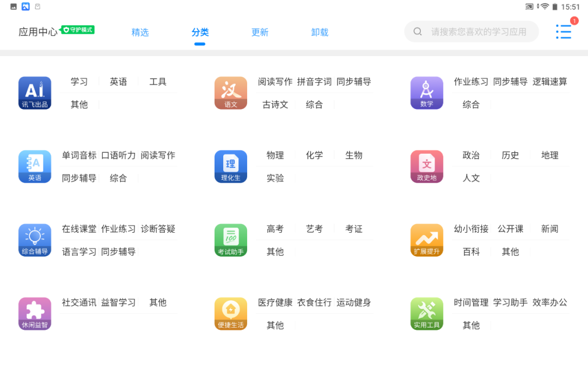
Task: Open 口语听力 under 英语
Action: [x=119, y=155]
